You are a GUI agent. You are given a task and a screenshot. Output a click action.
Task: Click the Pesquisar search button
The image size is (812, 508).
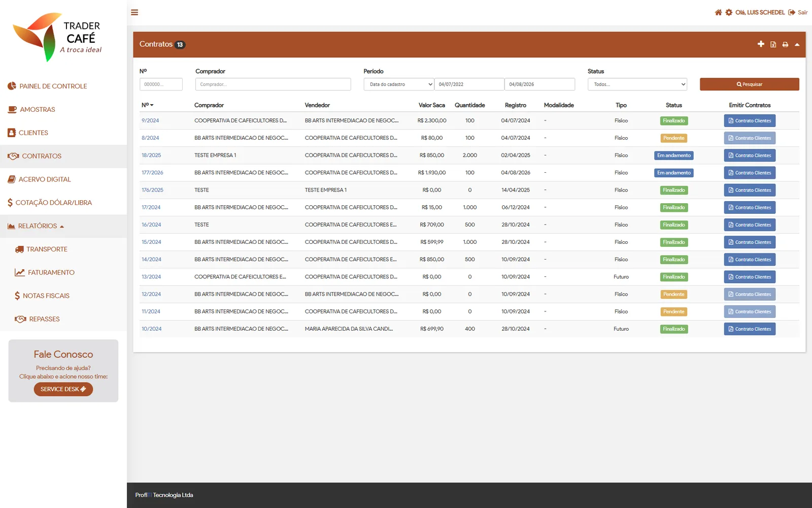(750, 84)
